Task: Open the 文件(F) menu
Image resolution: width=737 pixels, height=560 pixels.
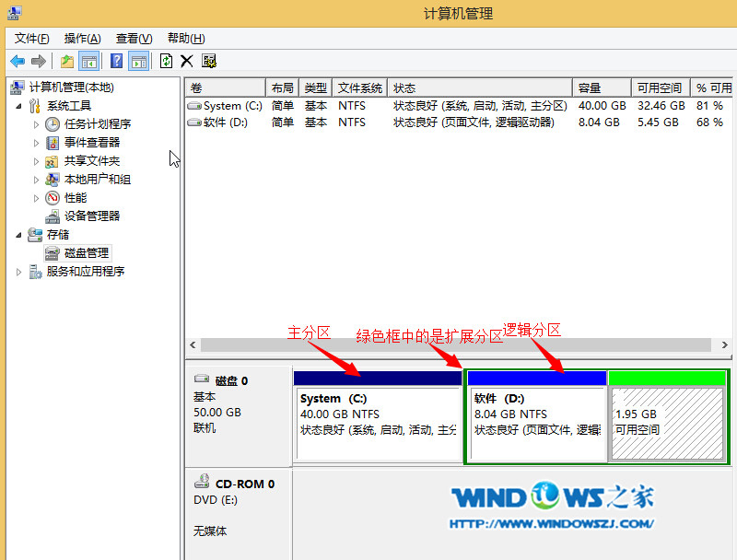Action: click(x=32, y=38)
